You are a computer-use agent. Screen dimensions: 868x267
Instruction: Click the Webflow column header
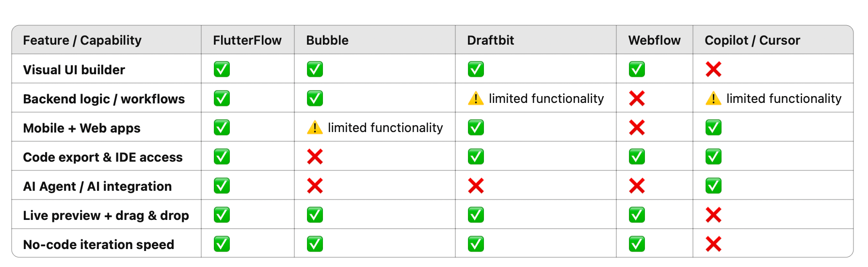654,40
